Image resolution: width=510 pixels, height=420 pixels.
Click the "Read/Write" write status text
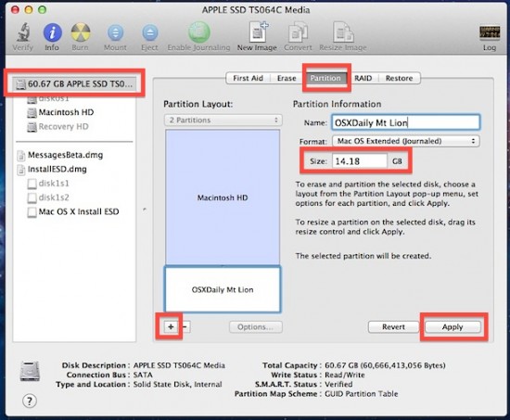345,375
